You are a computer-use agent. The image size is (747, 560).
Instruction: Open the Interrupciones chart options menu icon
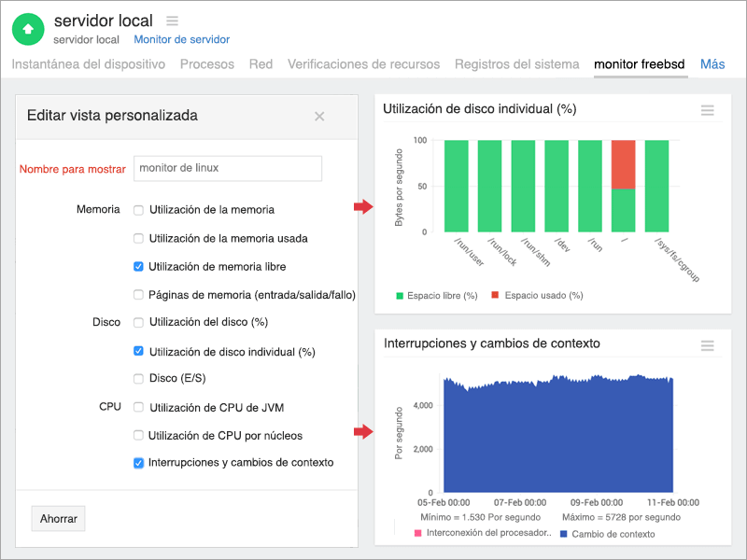707,345
